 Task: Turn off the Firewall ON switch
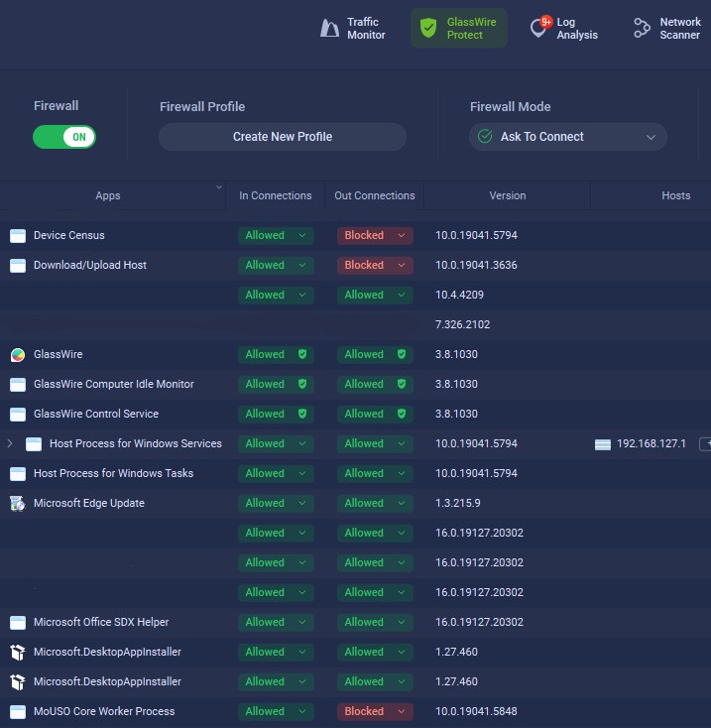(x=64, y=137)
